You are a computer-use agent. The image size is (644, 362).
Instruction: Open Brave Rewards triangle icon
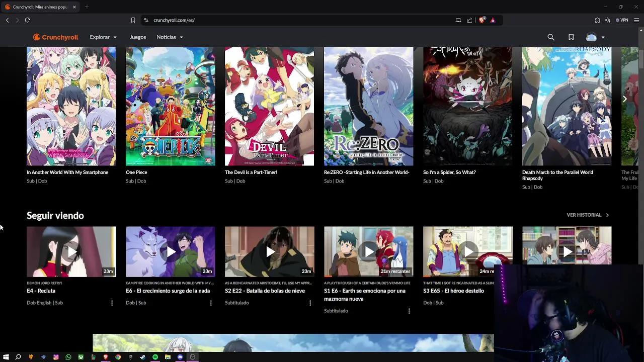click(x=493, y=20)
